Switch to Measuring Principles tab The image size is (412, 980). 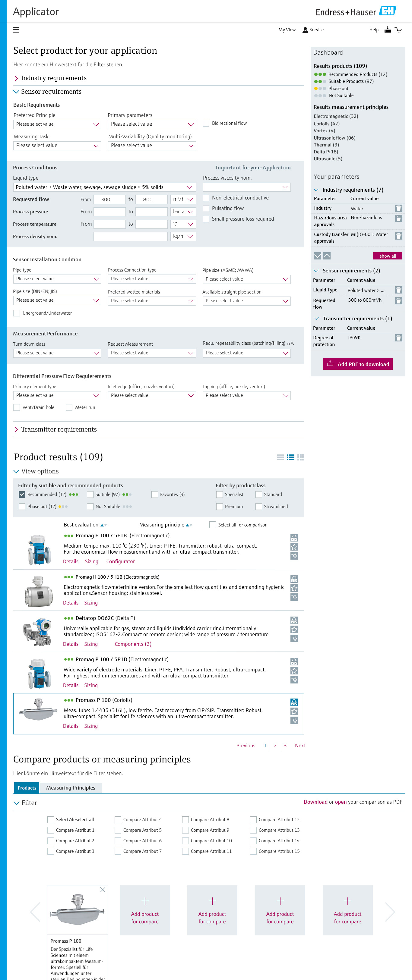71,788
